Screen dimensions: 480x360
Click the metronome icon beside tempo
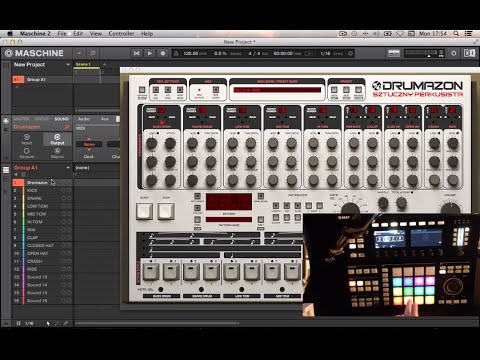coord(176,53)
